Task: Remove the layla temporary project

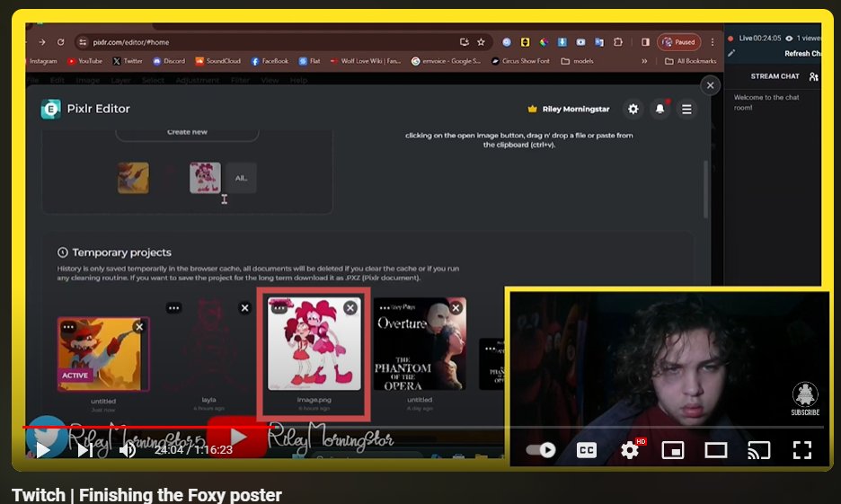Action: click(x=244, y=308)
